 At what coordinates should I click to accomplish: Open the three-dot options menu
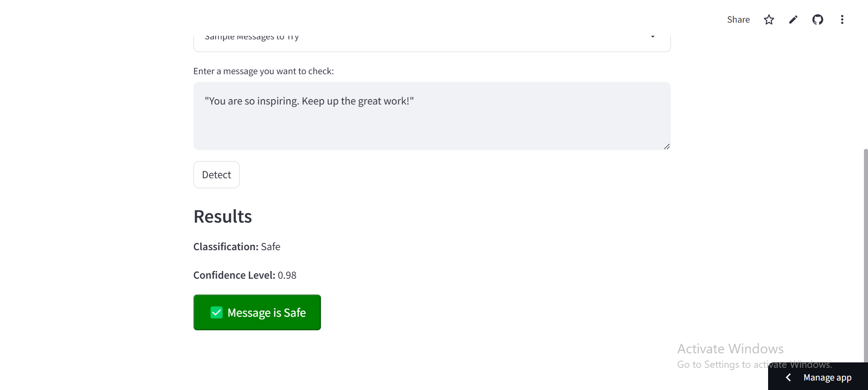(x=842, y=19)
